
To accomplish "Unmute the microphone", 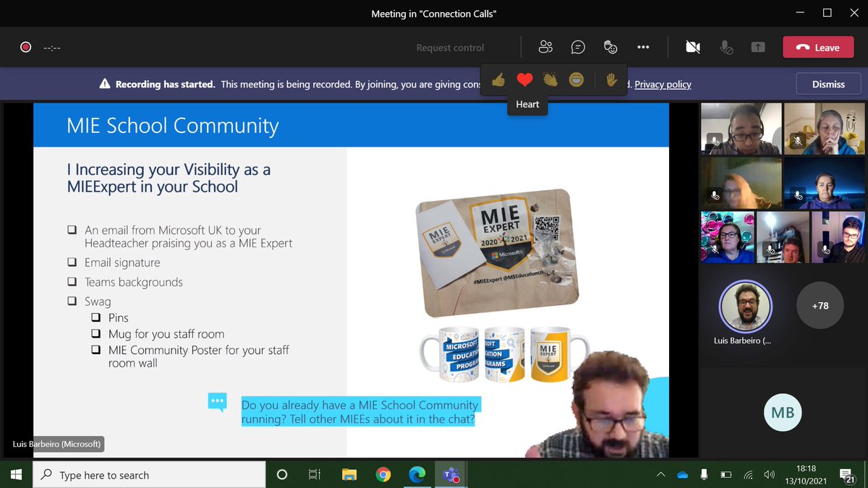I will [x=726, y=48].
